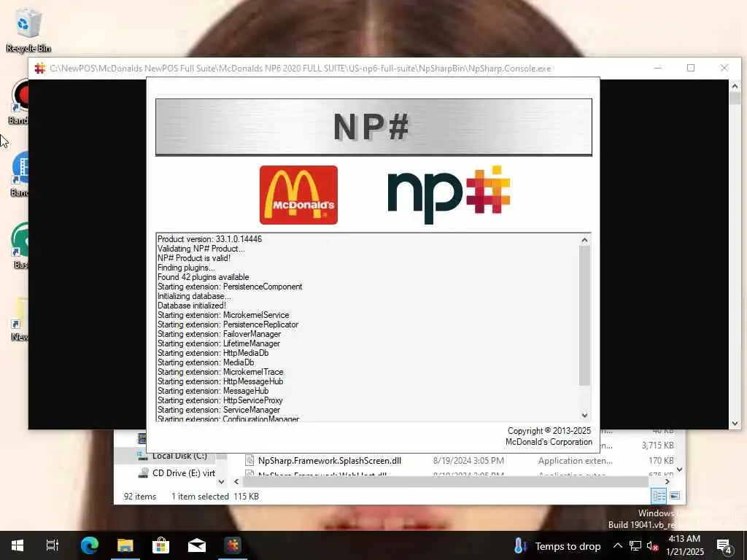Switch Explorer to large icons view
The width and height of the screenshot is (747, 560).
(675, 496)
